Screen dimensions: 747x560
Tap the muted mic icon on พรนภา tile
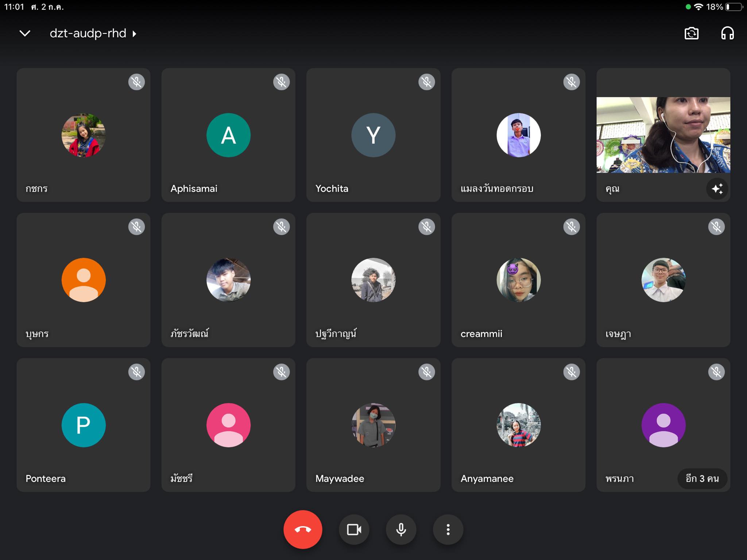[716, 372]
